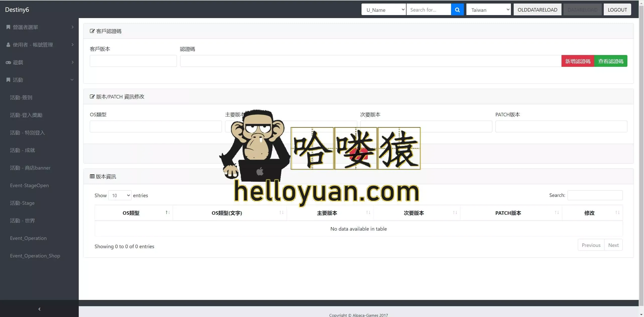This screenshot has height=317, width=644.
Task: Open 活動-Stage in sidebar
Action: [x=22, y=203]
